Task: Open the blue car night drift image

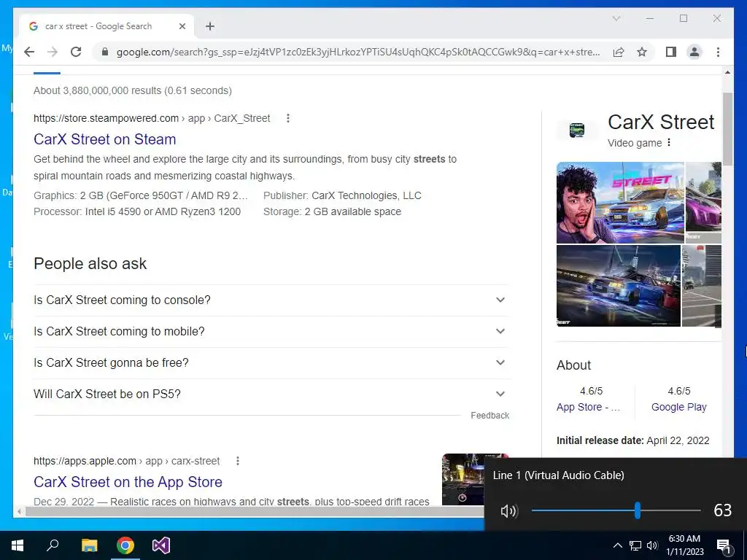Action: (x=619, y=286)
